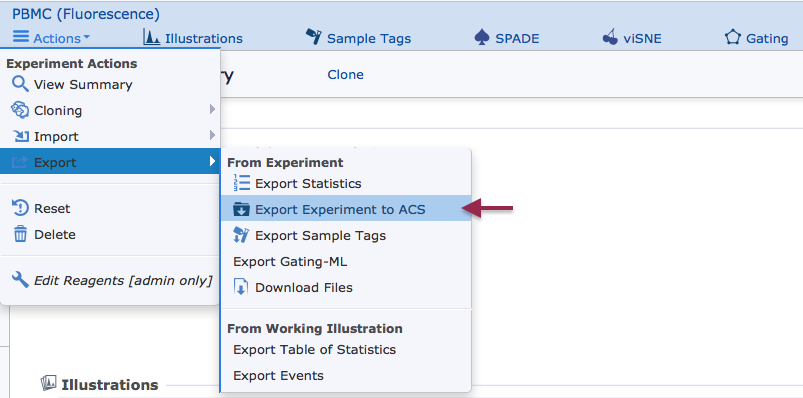Go to Illustrations in the top navigation
Viewport: 803px width, 398px height.
tap(204, 38)
